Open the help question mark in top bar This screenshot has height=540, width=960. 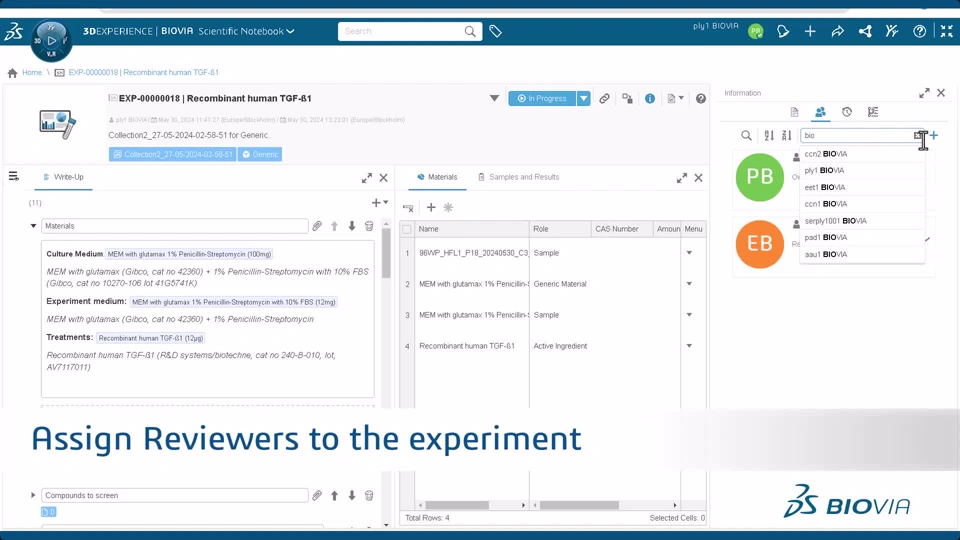[920, 31]
